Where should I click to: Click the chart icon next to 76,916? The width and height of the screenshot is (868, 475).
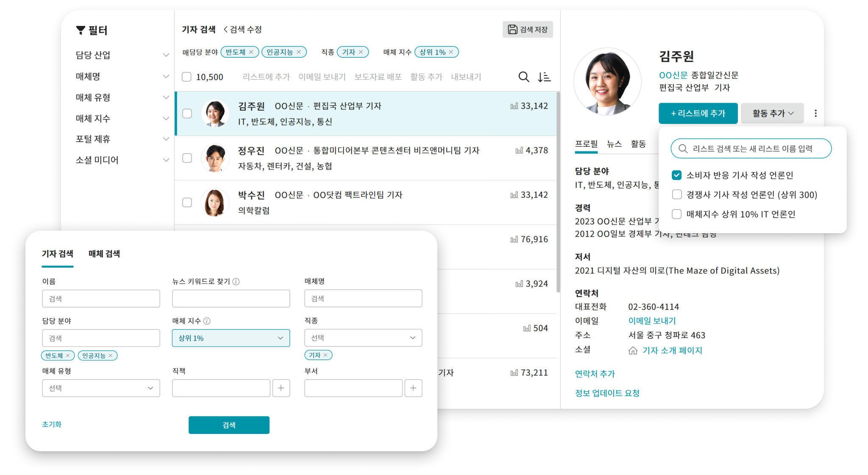(x=514, y=240)
